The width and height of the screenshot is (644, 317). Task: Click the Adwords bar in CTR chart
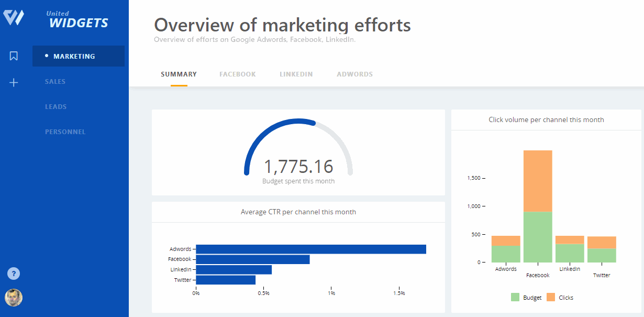[x=310, y=249]
